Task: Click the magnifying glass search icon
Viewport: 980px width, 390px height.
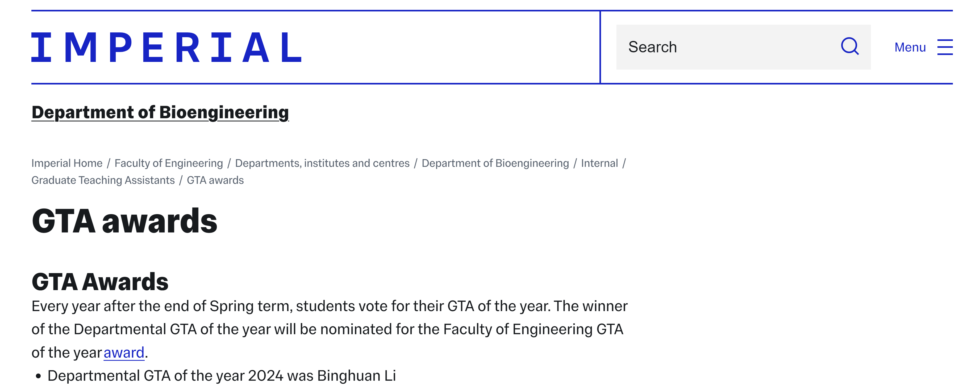Action: coord(849,47)
